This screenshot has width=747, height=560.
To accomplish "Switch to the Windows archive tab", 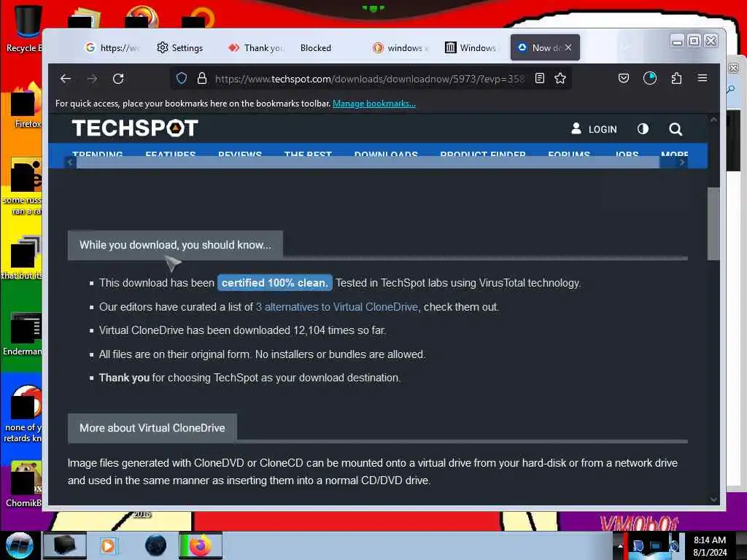I will 471,47.
